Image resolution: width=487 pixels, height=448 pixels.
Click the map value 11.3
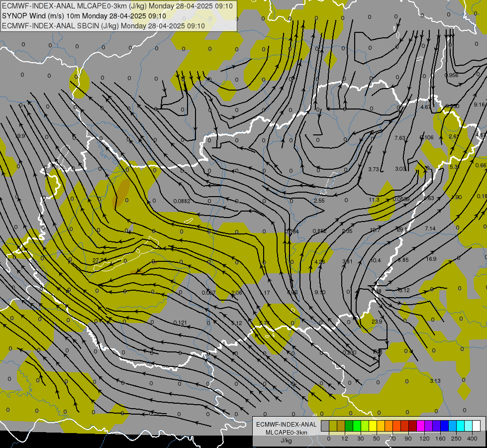click(x=374, y=200)
